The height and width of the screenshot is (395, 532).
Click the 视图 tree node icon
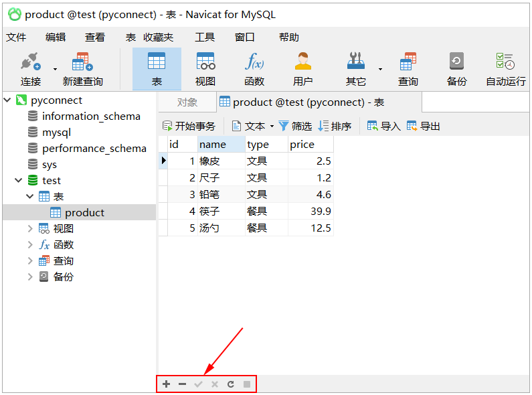(x=43, y=228)
